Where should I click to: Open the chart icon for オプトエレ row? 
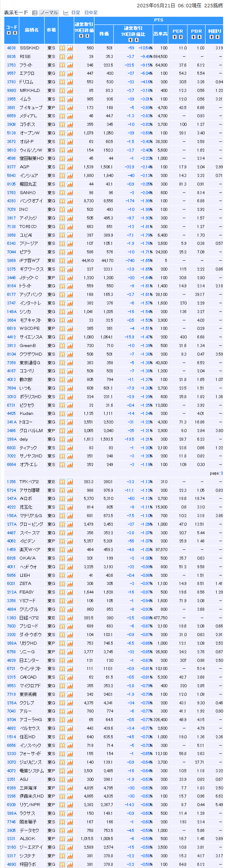click(70, 464)
